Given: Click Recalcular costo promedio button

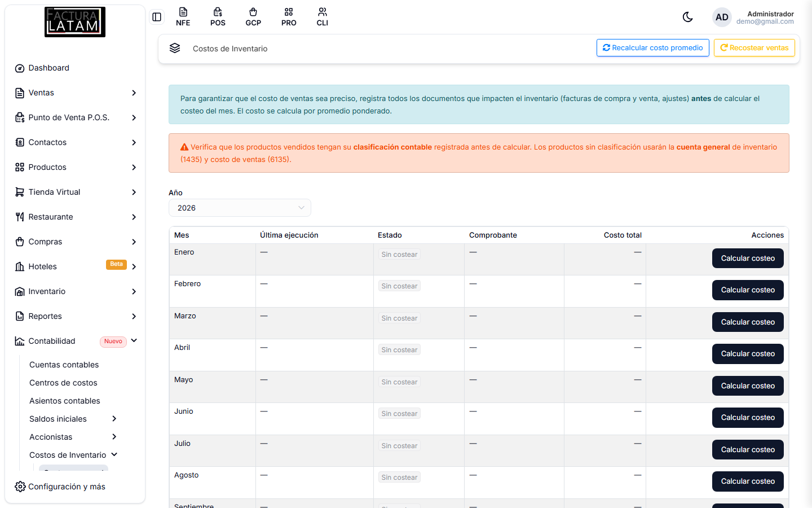Looking at the screenshot, I should point(653,48).
